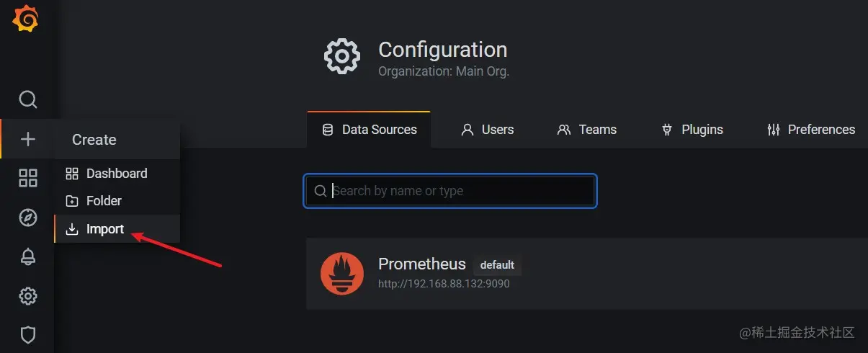Select Folder from the Create menu
This screenshot has height=353, width=868.
(x=104, y=201)
